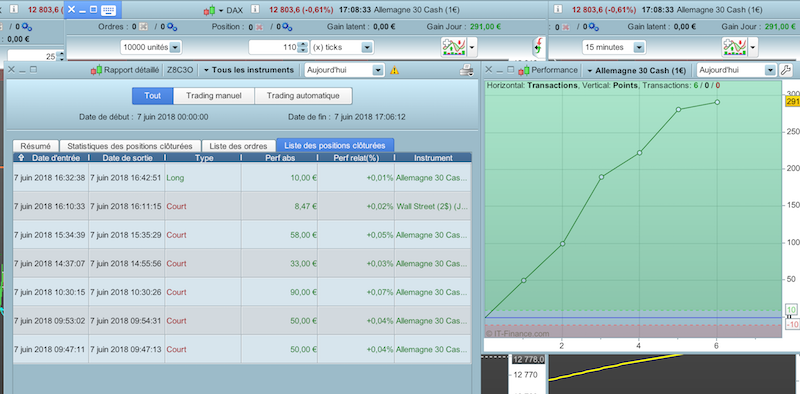
Task: Expand the DAX instrument dropdown arrow
Action: (221, 10)
